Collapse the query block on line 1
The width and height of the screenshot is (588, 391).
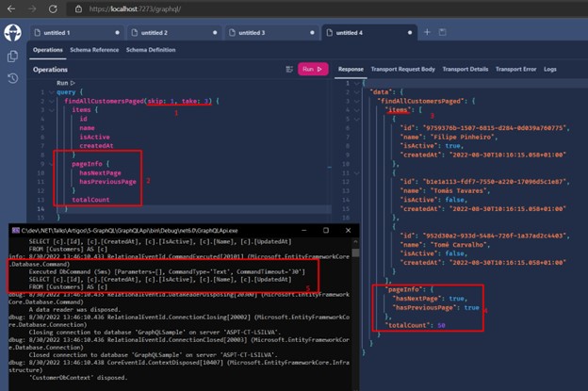pyautogui.click(x=54, y=91)
